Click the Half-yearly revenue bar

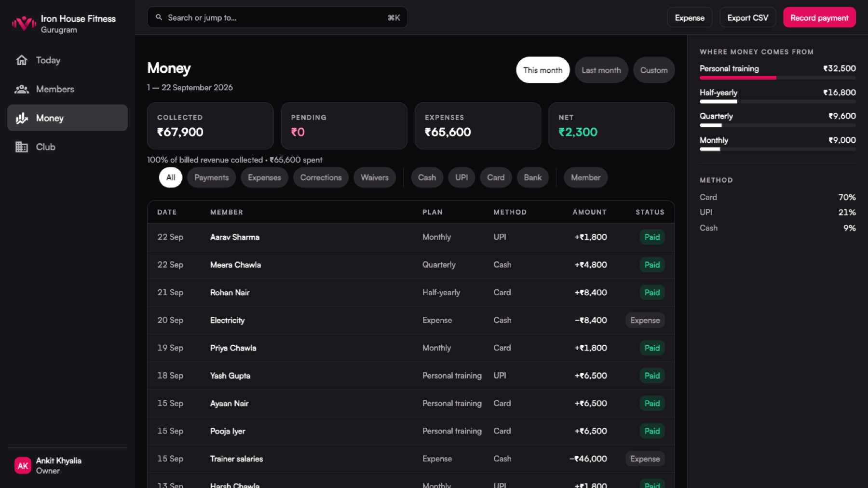pos(778,102)
